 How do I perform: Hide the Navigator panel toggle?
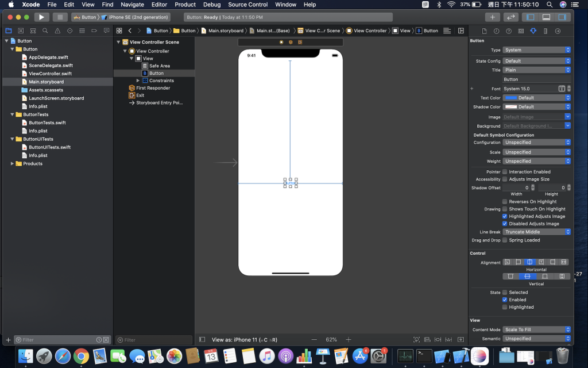pos(530,17)
